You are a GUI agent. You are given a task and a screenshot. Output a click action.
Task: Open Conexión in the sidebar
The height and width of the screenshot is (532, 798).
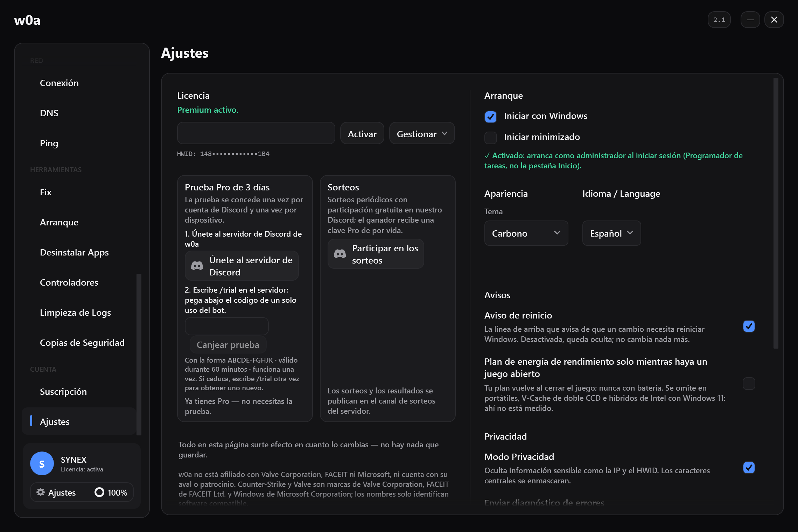click(79, 83)
